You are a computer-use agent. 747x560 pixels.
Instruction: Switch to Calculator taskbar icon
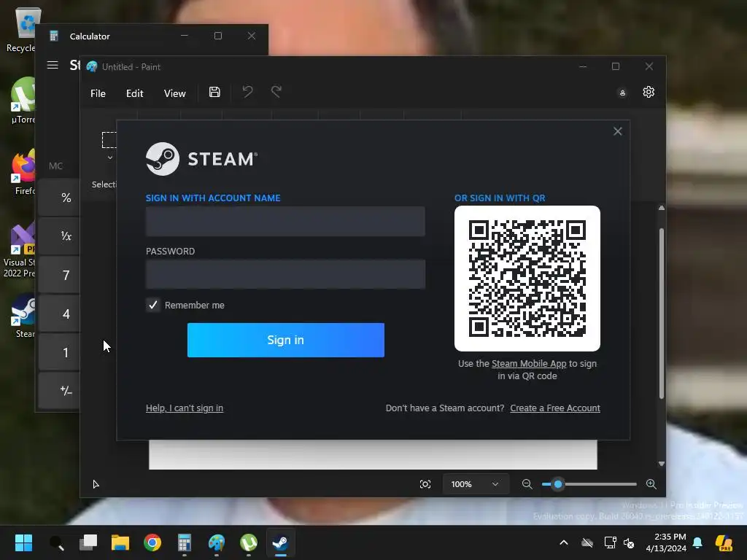(x=185, y=542)
